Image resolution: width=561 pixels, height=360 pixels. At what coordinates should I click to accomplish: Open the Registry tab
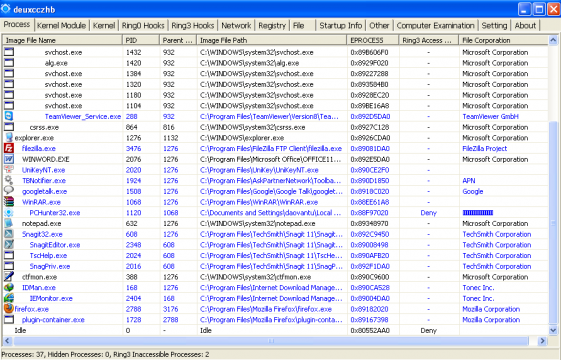point(272,26)
